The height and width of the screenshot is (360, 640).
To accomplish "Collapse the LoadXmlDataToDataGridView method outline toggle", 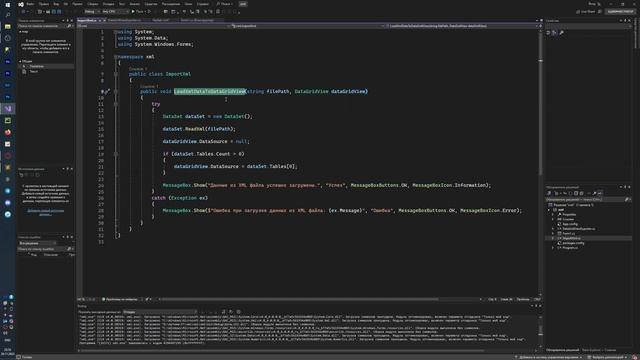I will click(x=116, y=92).
